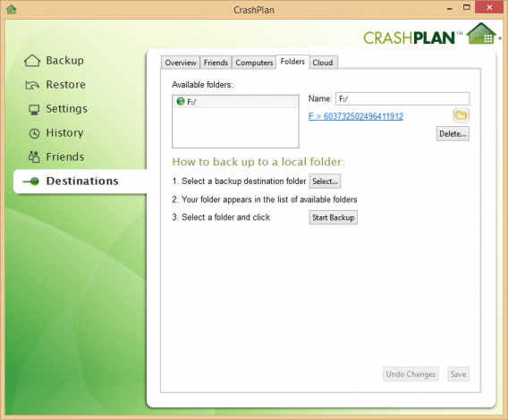The height and width of the screenshot is (420, 508).
Task: Click the Friends people icon in sidebar
Action: 34,157
